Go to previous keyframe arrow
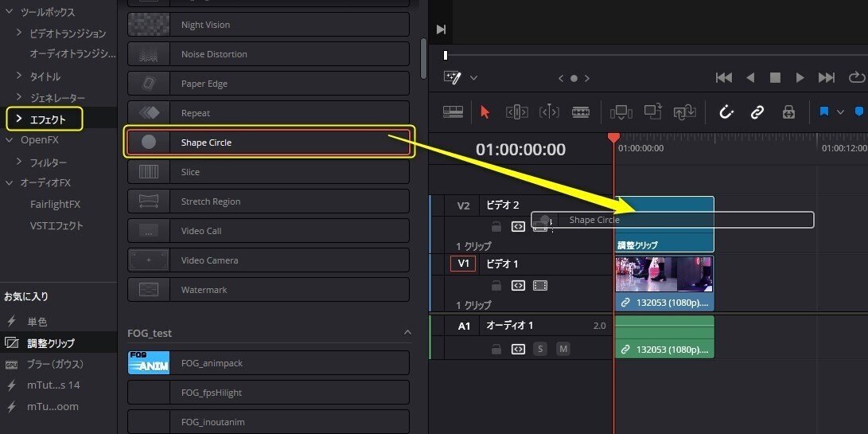The width and height of the screenshot is (868, 434). 561,79
